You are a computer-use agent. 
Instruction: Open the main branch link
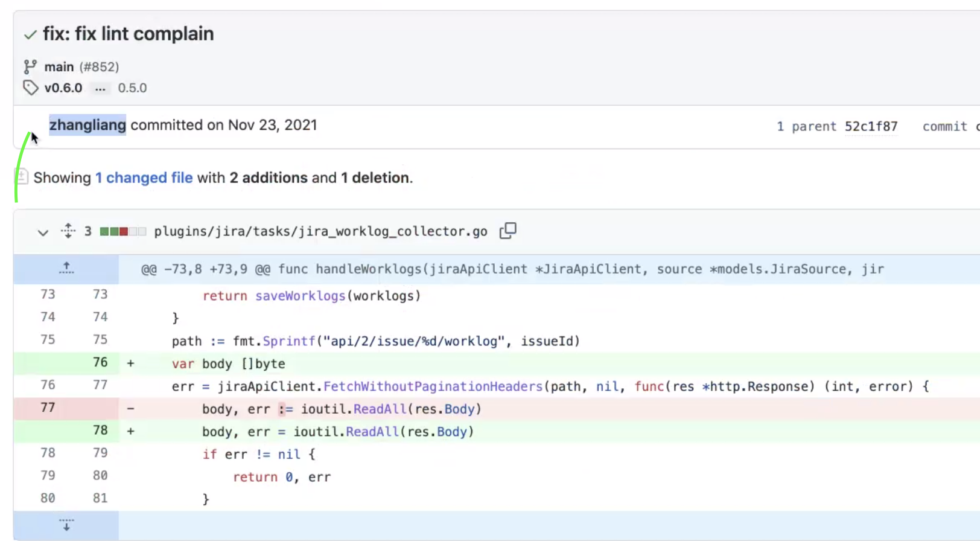tap(59, 66)
